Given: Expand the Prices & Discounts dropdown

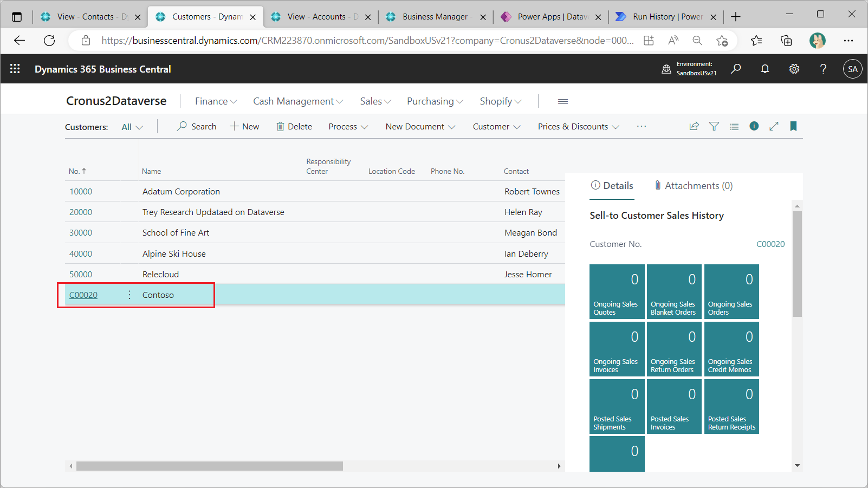Looking at the screenshot, I should [x=578, y=127].
